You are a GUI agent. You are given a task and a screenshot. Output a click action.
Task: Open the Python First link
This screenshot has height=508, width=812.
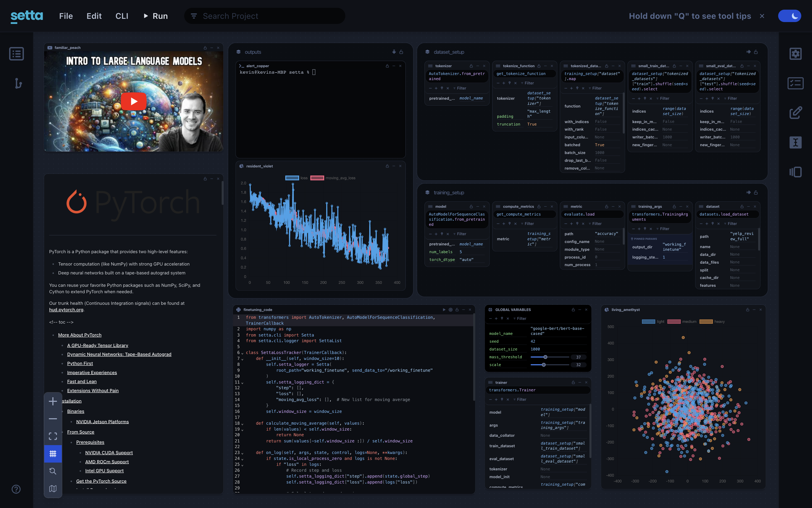click(x=80, y=363)
